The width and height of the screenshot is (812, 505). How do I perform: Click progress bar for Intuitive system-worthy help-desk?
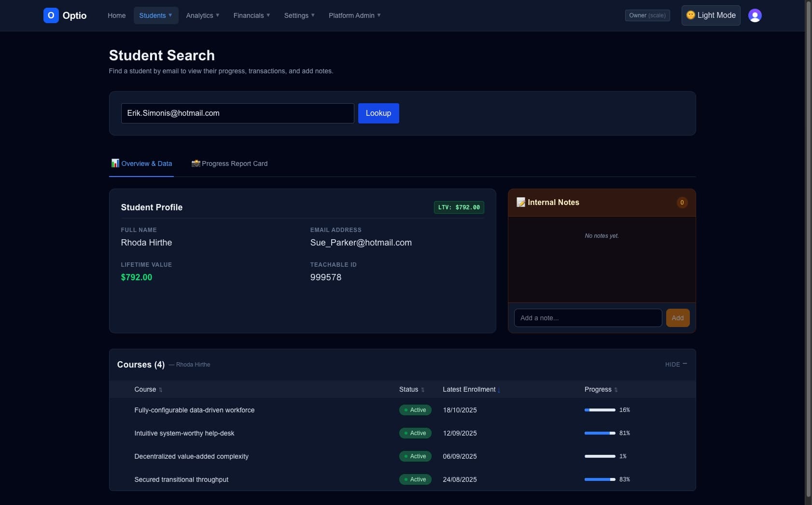600,433
